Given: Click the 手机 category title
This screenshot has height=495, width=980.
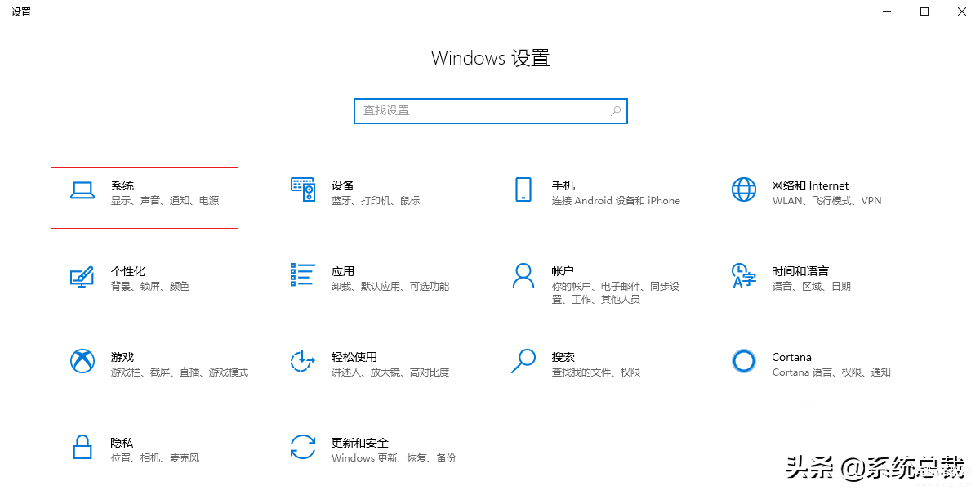Looking at the screenshot, I should [563, 185].
